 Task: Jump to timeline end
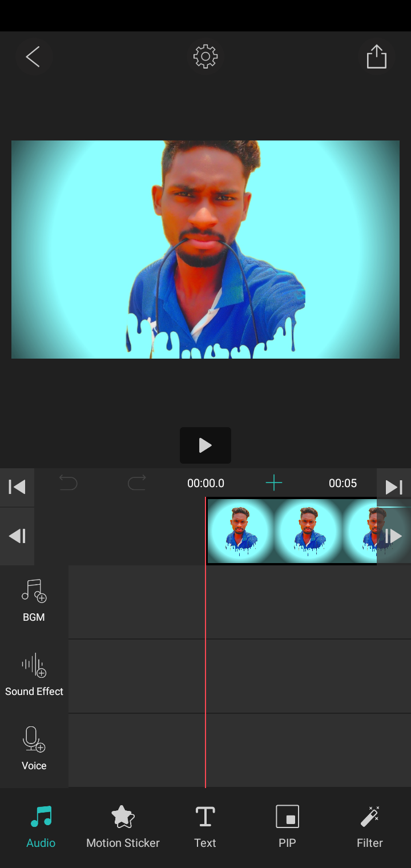point(394,487)
